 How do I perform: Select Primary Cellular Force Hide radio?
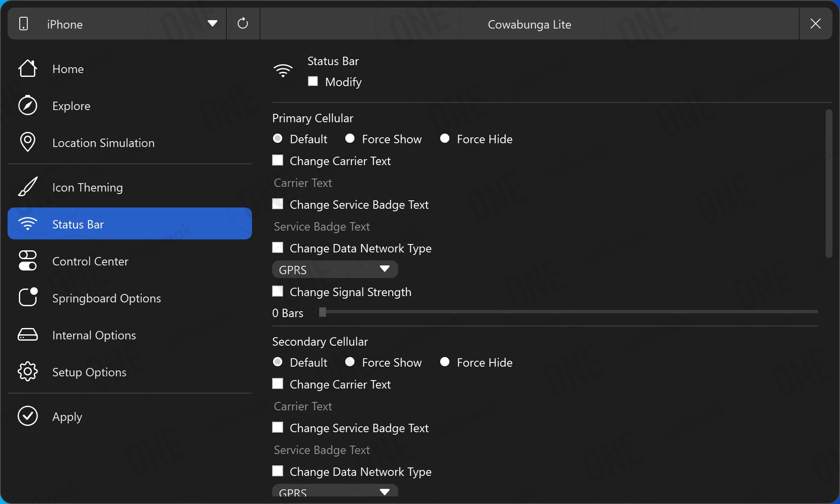pyautogui.click(x=445, y=138)
